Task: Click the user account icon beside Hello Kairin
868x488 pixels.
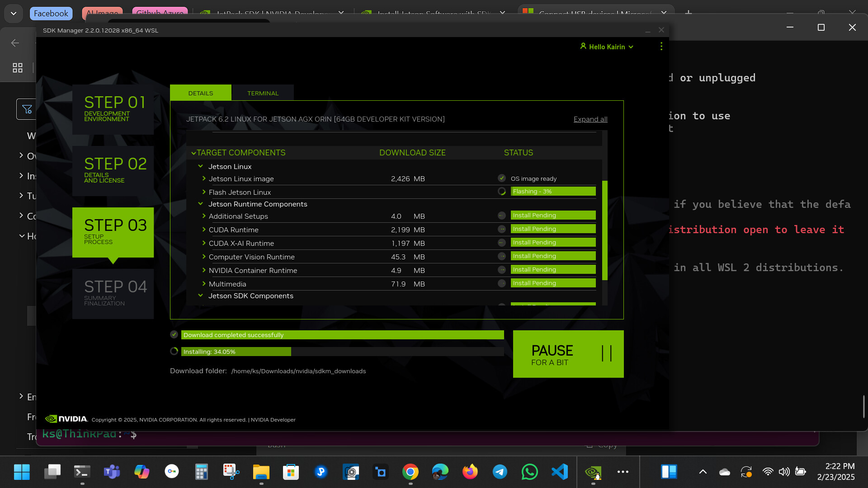Action: [583, 46]
